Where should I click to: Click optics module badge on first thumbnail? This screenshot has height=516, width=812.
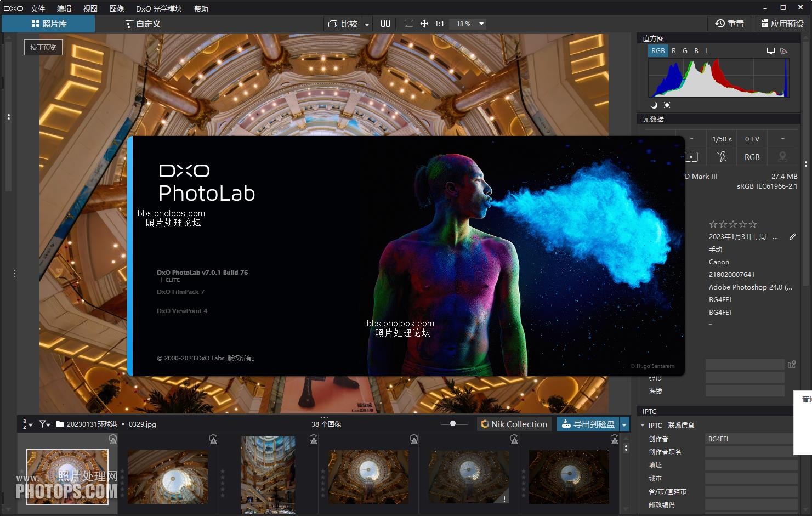tap(113, 439)
